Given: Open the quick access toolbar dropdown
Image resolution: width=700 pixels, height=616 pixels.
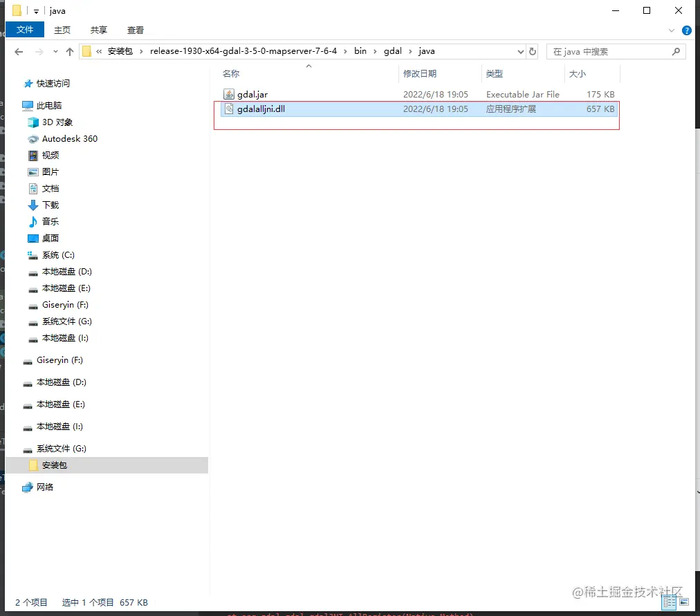Looking at the screenshot, I should [36, 11].
